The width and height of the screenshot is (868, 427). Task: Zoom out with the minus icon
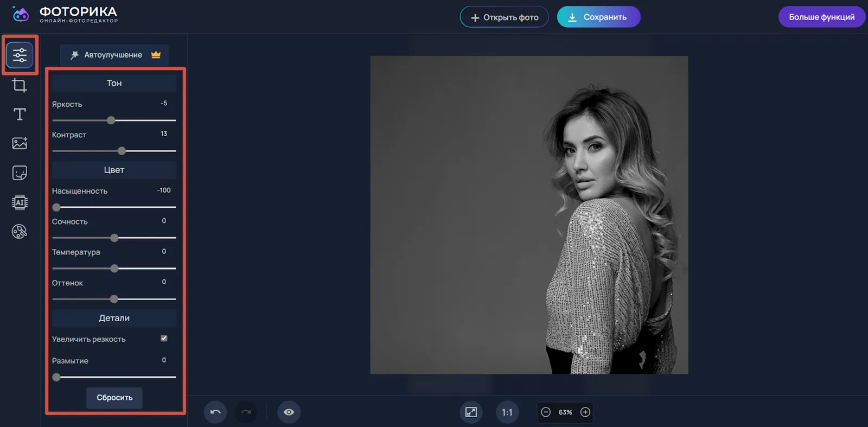[x=546, y=412]
